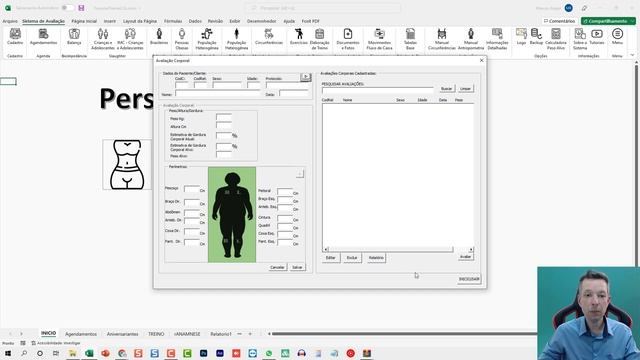Open the Exercícios icon

(x=298, y=37)
